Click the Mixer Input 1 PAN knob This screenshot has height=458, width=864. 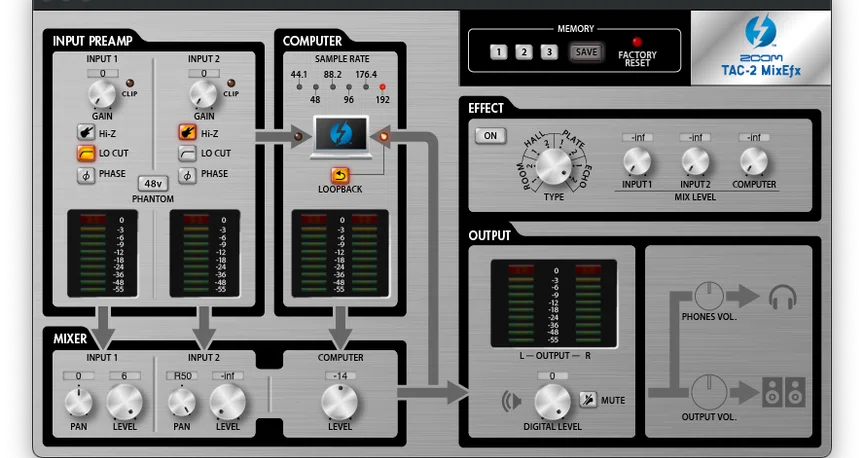pyautogui.click(x=79, y=402)
